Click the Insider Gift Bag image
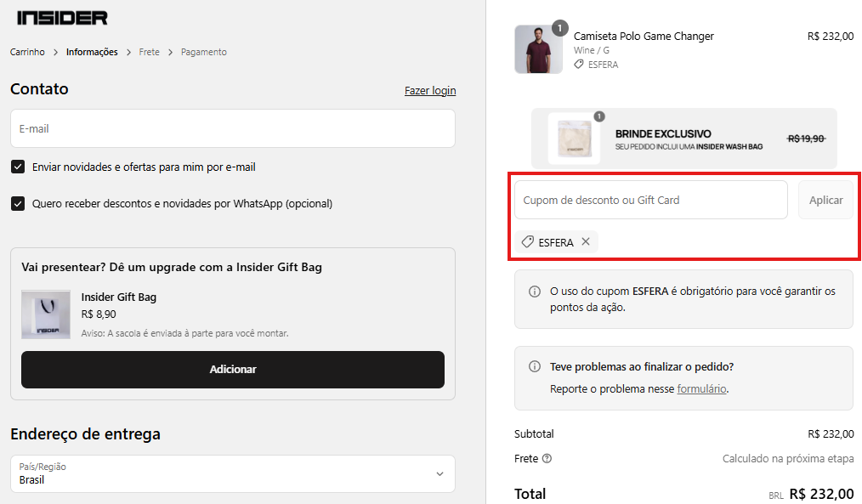862x504 pixels. point(46,314)
